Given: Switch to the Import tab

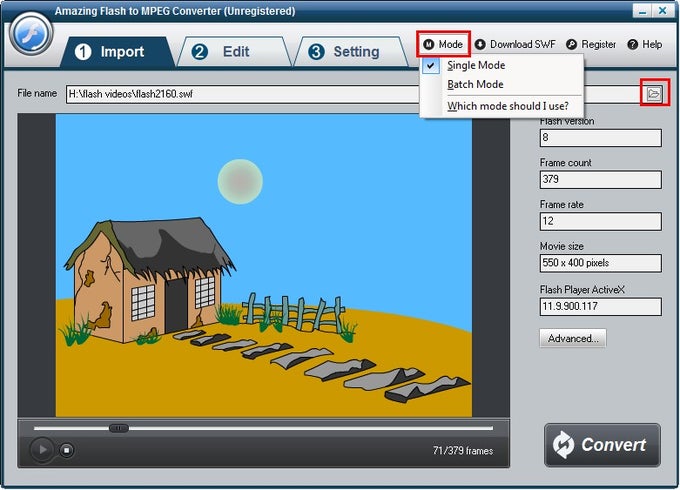Looking at the screenshot, I should pos(116,52).
